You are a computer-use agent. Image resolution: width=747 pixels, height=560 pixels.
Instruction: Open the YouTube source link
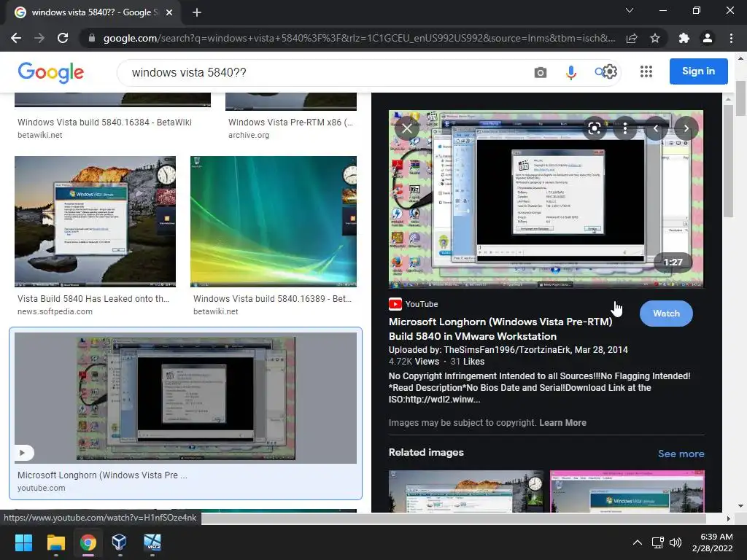413,304
